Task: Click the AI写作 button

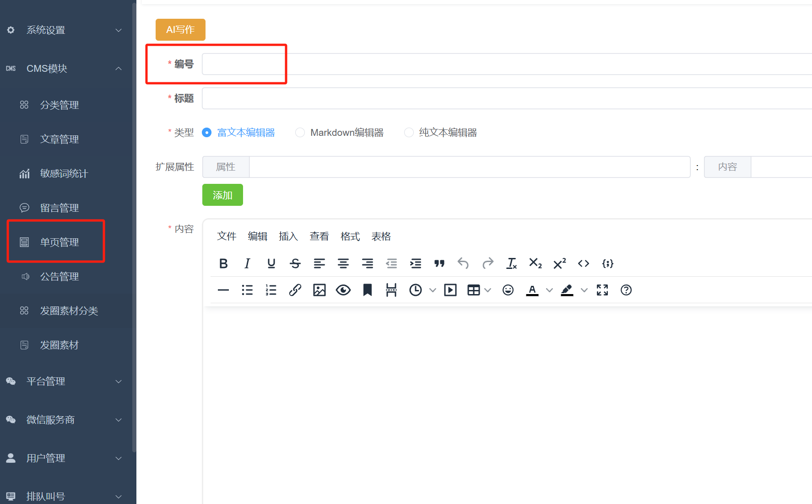Action: tap(180, 30)
